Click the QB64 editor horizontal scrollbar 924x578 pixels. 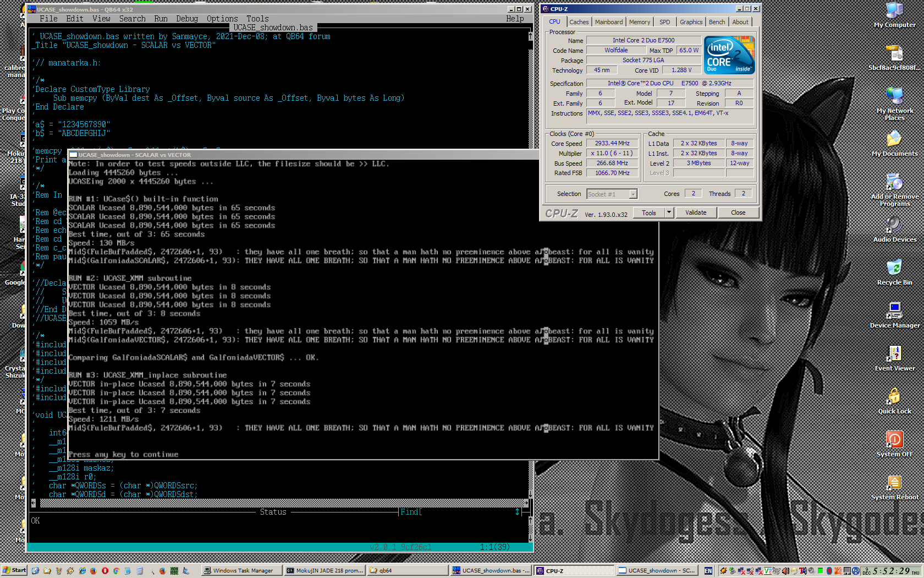point(280,503)
